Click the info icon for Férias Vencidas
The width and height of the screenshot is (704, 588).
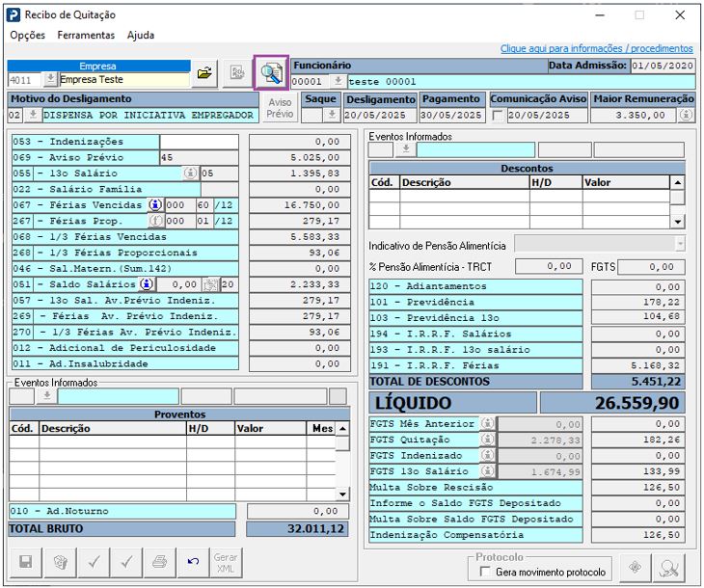[x=155, y=204]
